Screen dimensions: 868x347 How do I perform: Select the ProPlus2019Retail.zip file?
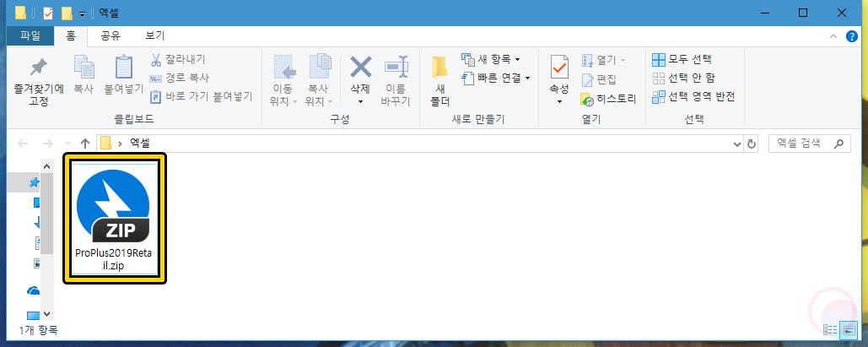(x=115, y=219)
